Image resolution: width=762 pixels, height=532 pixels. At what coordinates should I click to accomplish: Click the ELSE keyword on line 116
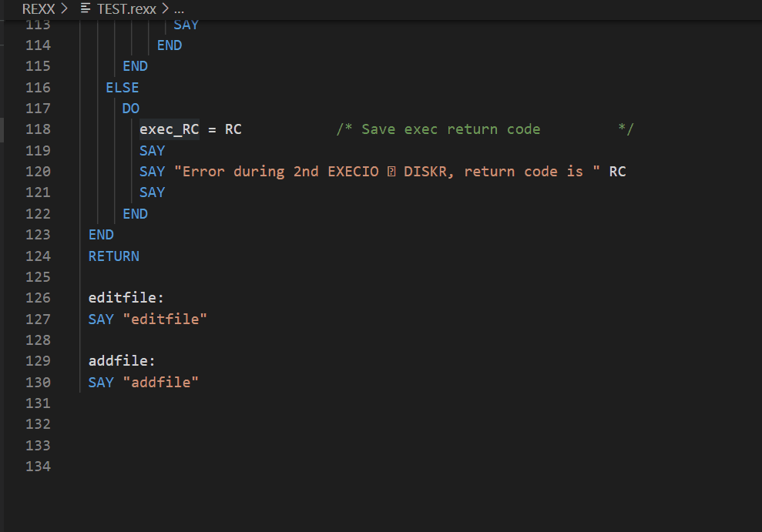click(123, 88)
